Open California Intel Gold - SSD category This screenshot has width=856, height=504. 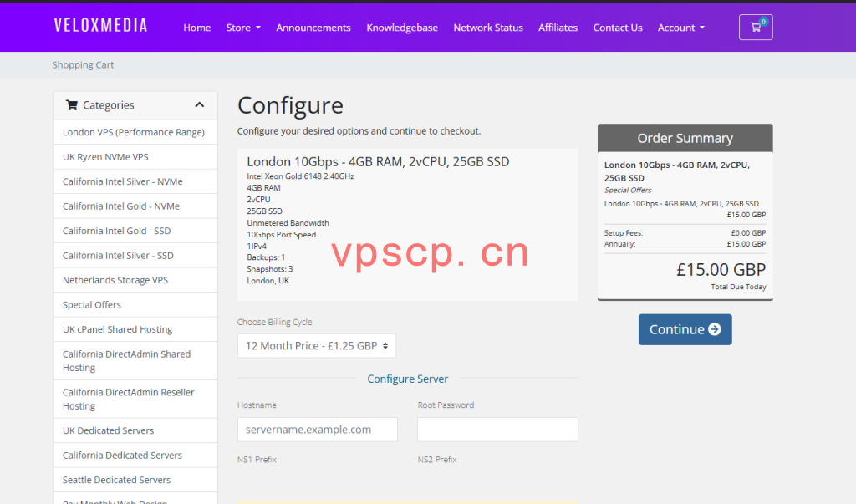coord(135,231)
